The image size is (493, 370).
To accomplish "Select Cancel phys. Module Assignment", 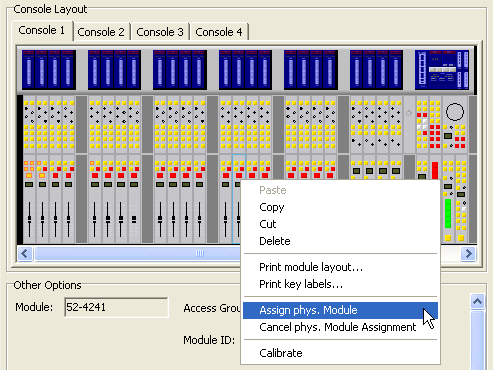I will click(x=337, y=327).
